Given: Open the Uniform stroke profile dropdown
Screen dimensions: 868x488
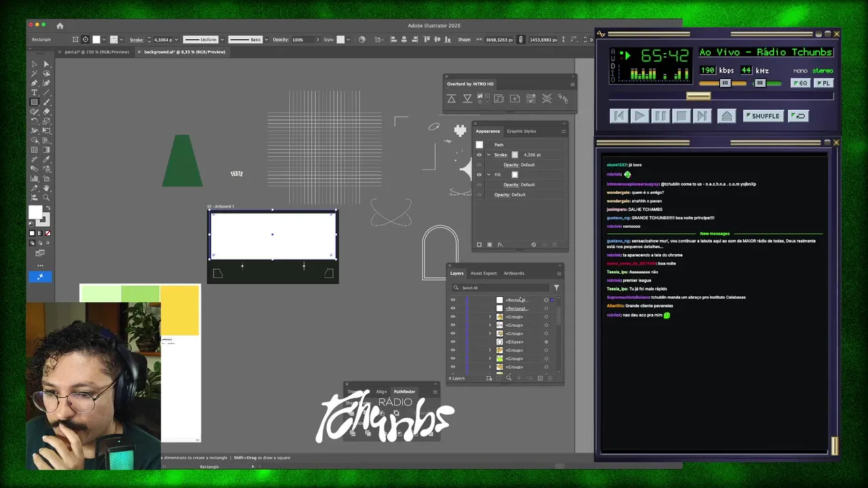Looking at the screenshot, I should (222, 39).
